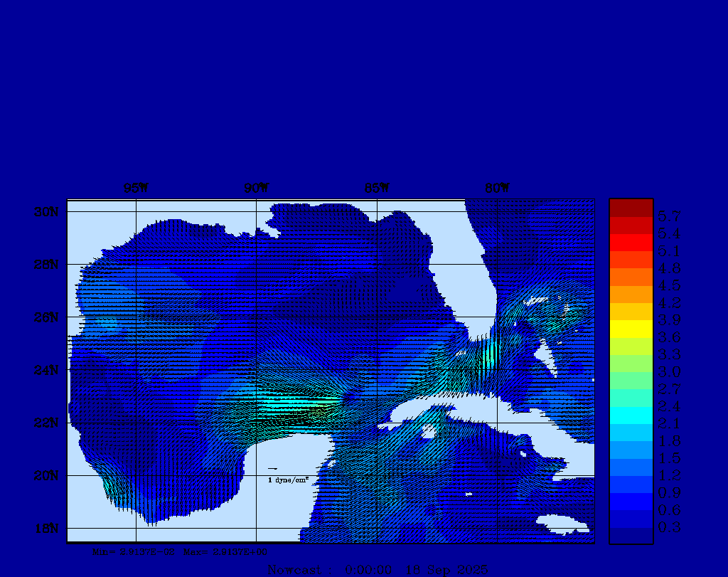
Task: Click the 30N latitude label
Action: pos(48,212)
